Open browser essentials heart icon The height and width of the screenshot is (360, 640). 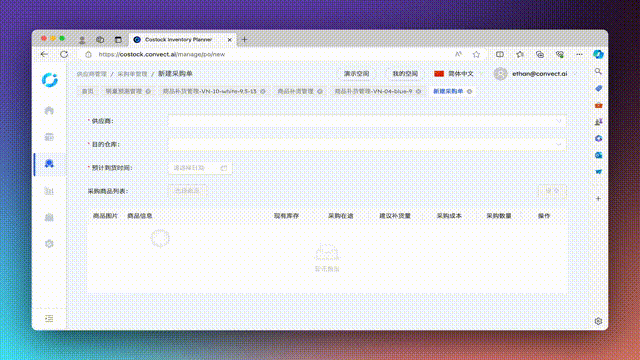(560, 54)
